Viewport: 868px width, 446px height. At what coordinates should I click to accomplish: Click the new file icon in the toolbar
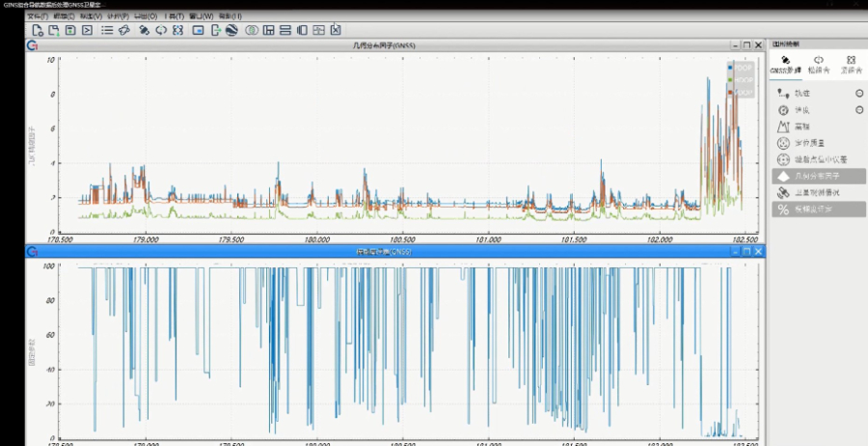(x=38, y=30)
